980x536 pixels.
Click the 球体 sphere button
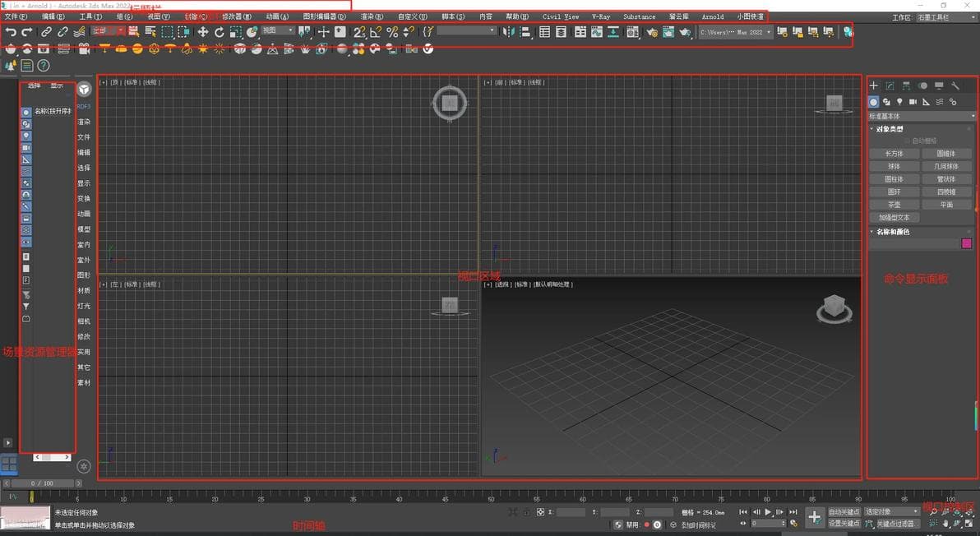click(x=894, y=167)
